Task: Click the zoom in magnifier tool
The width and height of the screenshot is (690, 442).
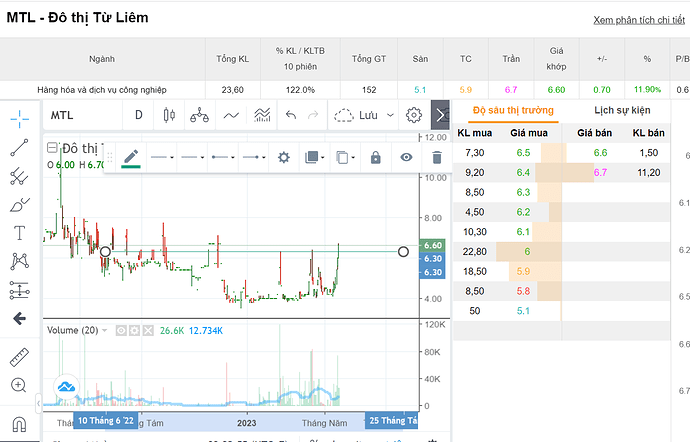Action: click(19, 385)
